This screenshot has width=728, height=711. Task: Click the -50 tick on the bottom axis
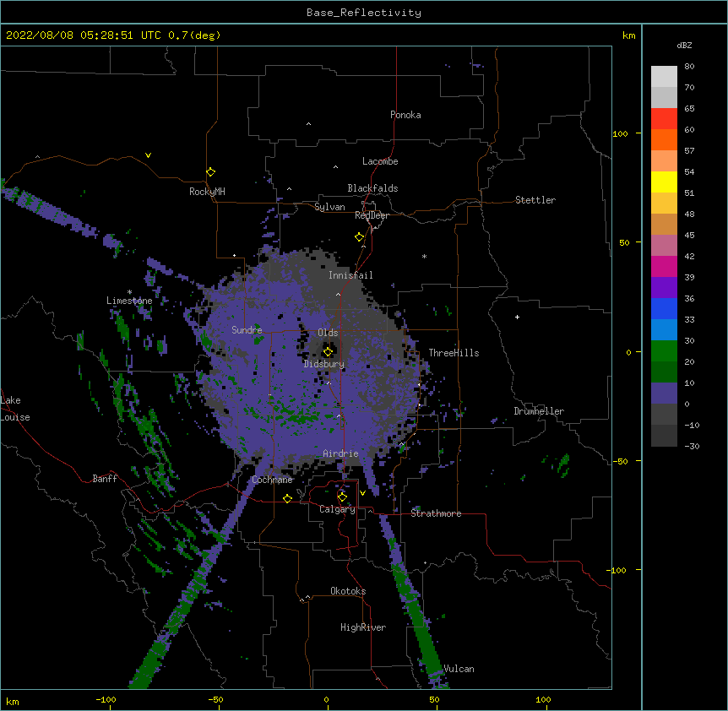tap(215, 699)
